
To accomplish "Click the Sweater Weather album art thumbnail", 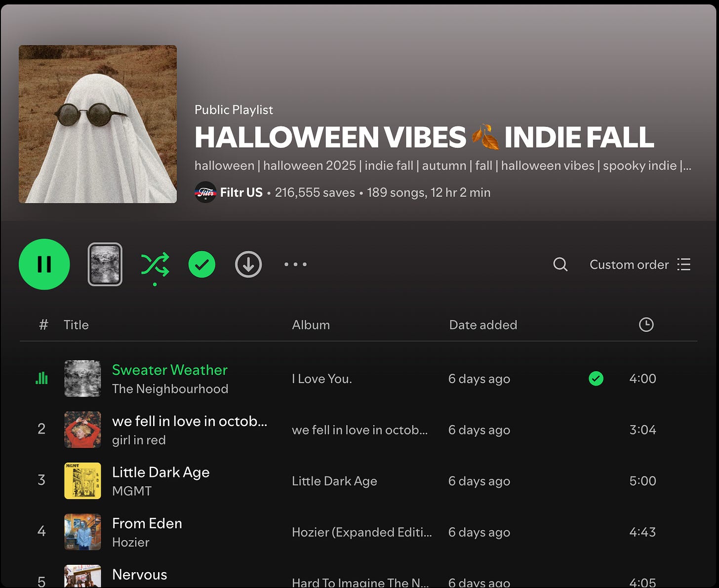I will [x=82, y=379].
